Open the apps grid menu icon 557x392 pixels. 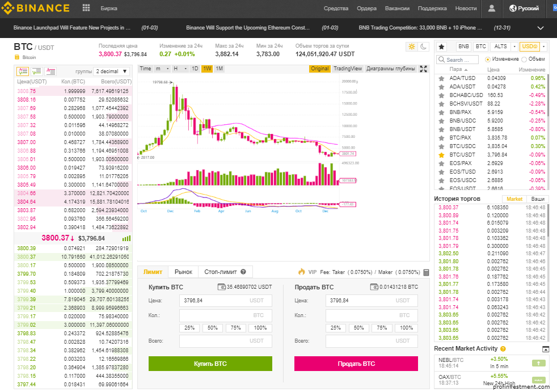86,8
